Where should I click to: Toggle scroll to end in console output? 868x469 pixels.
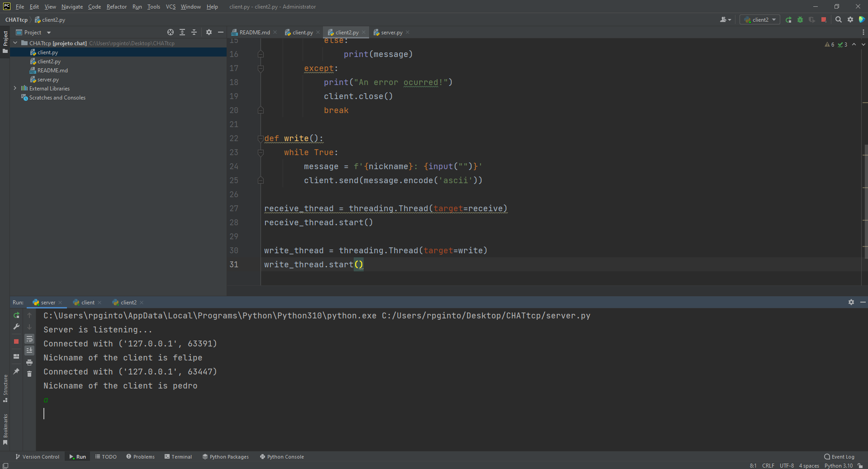pos(30,350)
